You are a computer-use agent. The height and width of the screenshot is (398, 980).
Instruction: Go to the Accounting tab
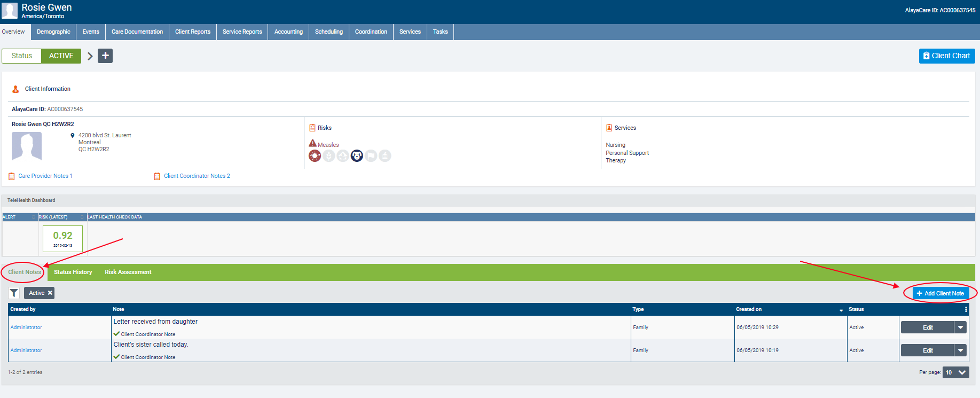coord(288,32)
